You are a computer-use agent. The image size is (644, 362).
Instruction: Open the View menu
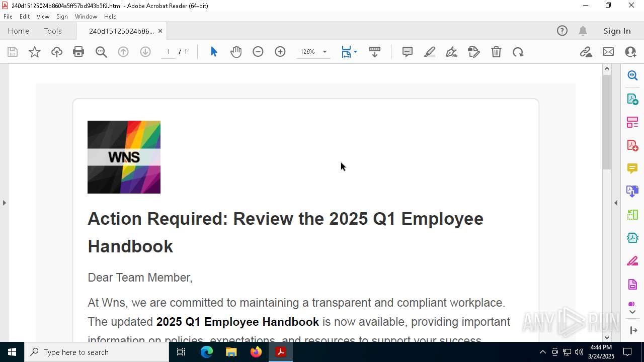(x=43, y=17)
